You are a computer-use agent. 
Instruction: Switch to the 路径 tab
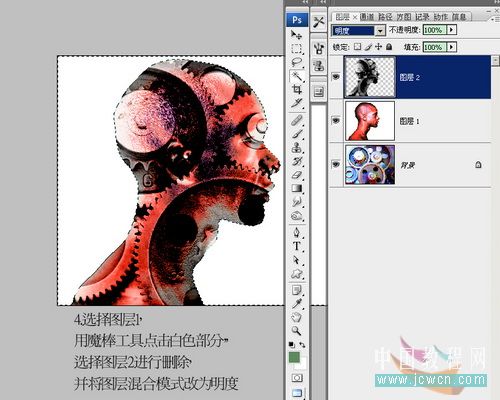(385, 16)
